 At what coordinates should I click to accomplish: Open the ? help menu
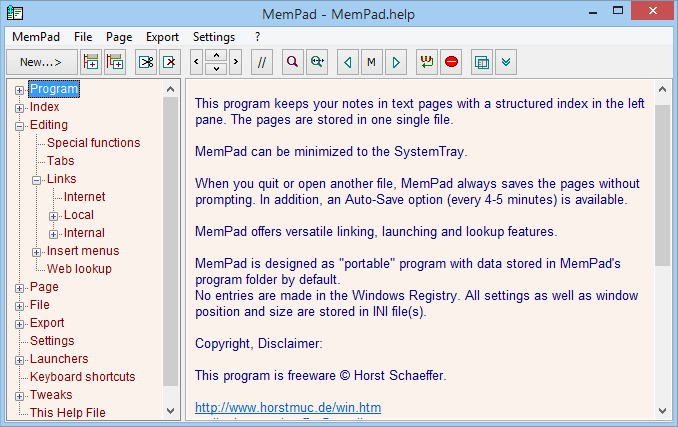[258, 37]
